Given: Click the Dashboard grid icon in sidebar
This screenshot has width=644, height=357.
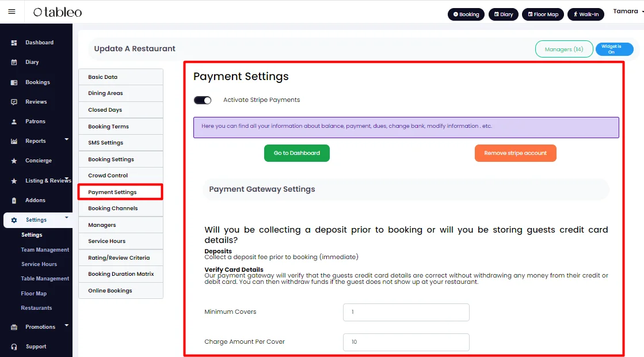Looking at the screenshot, I should (14, 43).
